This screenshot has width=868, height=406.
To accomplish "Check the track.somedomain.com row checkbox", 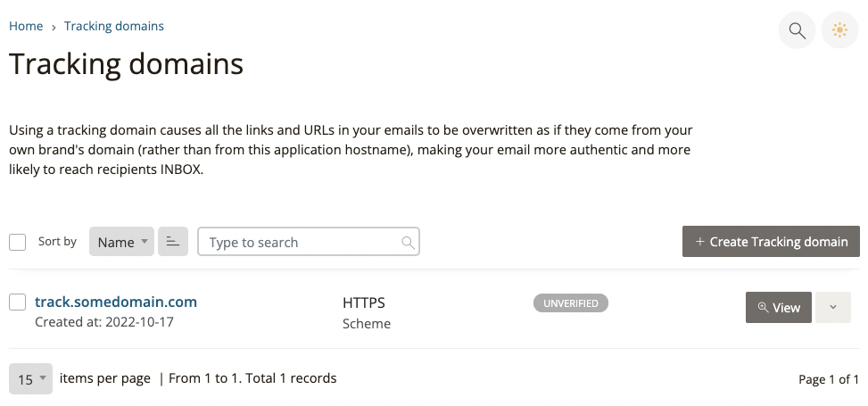I will (x=18, y=302).
